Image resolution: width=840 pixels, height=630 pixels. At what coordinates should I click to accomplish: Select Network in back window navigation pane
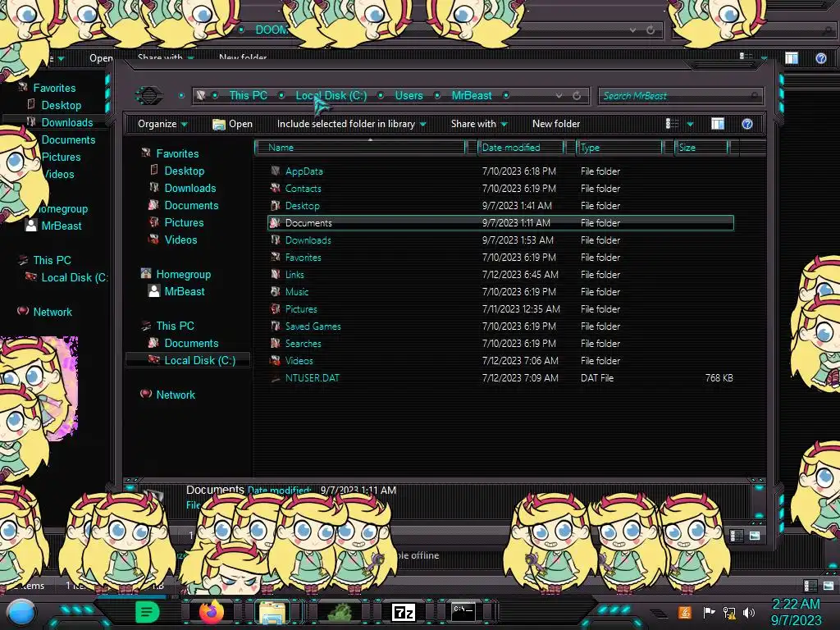(52, 312)
